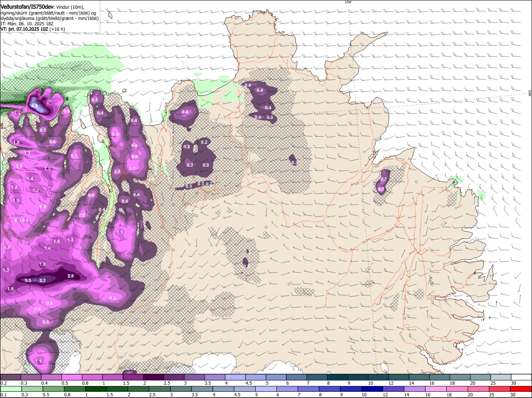Select the lightest green swatch labeled 0.1
The image size is (532, 398).
click(x=11, y=388)
